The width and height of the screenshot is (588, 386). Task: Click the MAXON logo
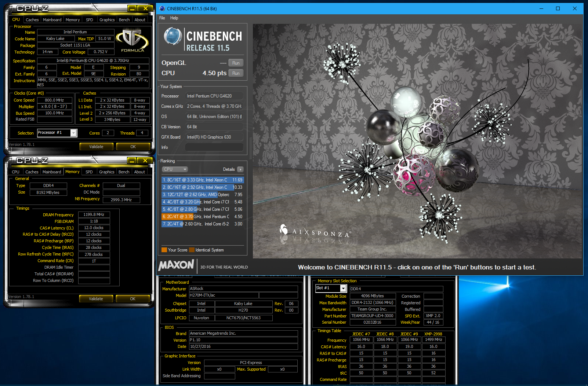coord(176,265)
